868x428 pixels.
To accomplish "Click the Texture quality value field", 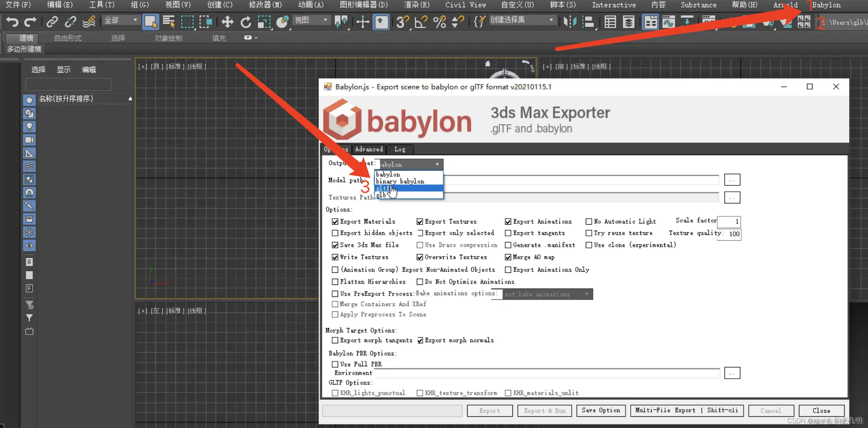I will [729, 234].
